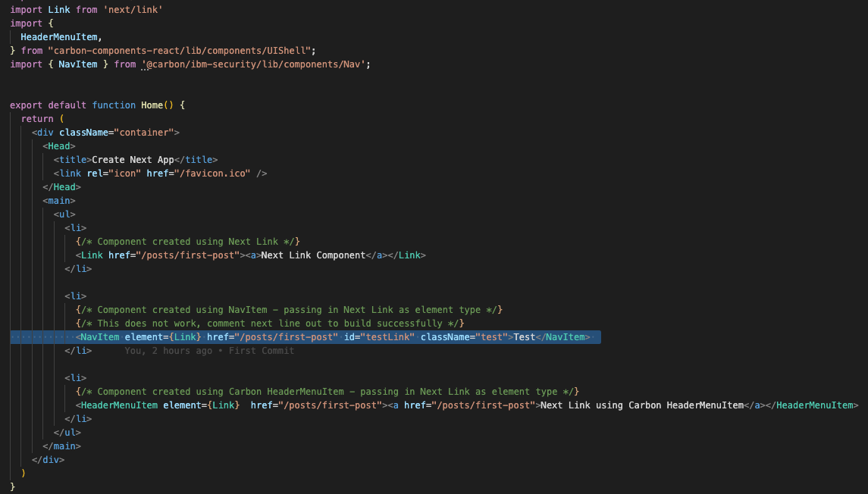
Task: Click the closing main tag
Action: point(61,446)
